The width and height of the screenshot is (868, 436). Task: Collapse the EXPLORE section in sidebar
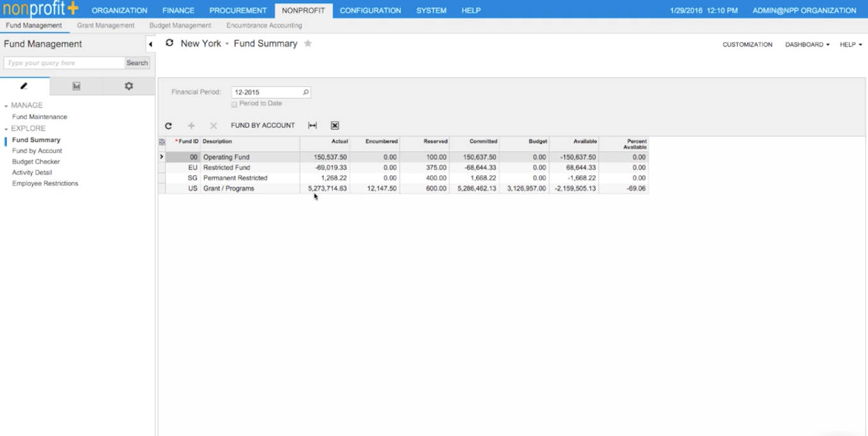(x=6, y=128)
